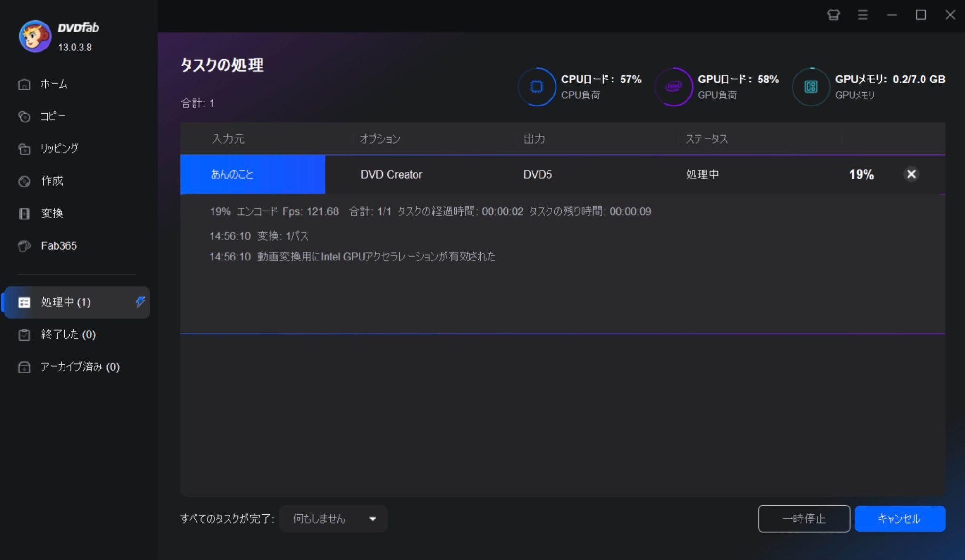Click the 処理中 status cell

(703, 175)
